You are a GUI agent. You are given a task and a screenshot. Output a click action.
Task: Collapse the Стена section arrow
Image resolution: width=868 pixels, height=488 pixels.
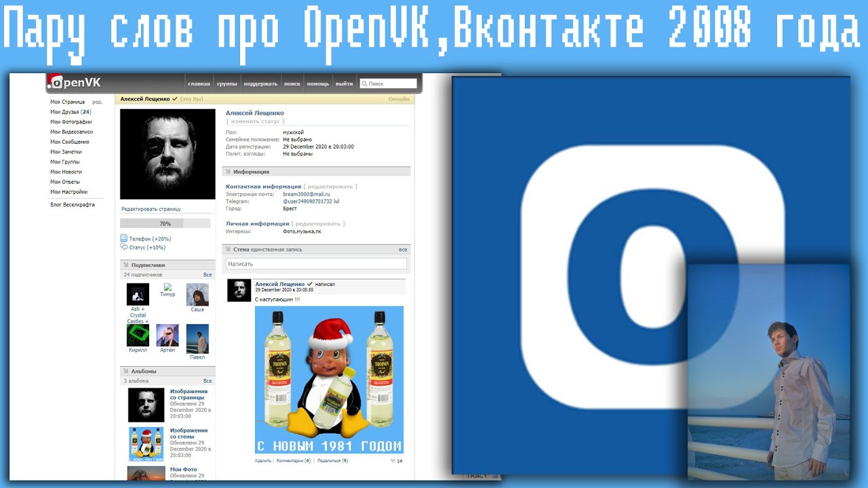(x=229, y=249)
